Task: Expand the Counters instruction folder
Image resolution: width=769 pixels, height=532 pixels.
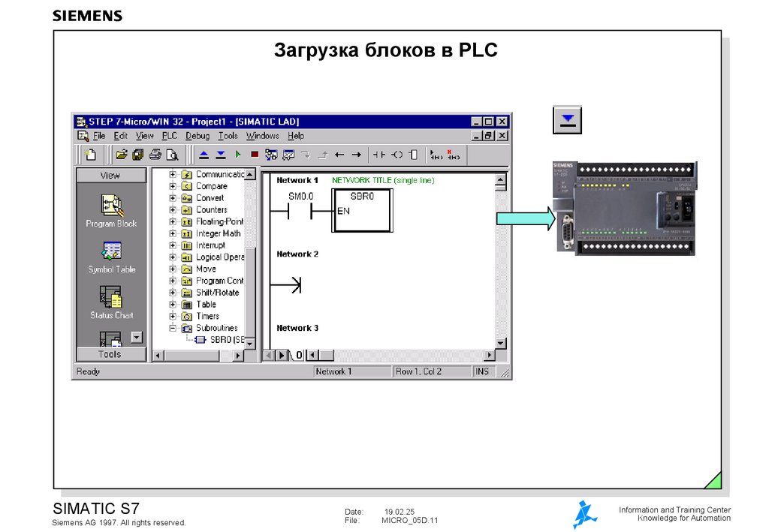Action: (x=173, y=209)
